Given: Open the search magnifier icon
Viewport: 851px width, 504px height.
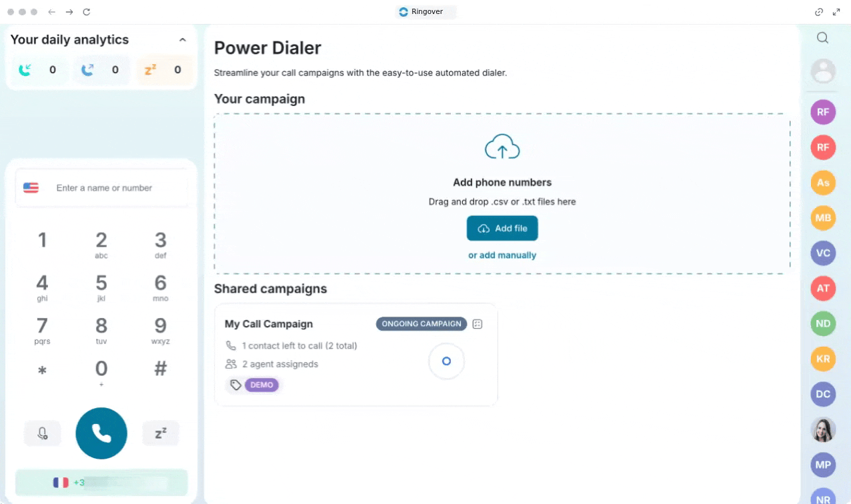Looking at the screenshot, I should [822, 38].
